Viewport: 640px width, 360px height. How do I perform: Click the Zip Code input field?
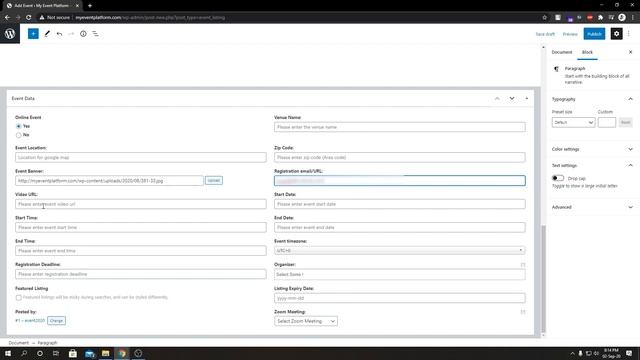click(x=400, y=157)
